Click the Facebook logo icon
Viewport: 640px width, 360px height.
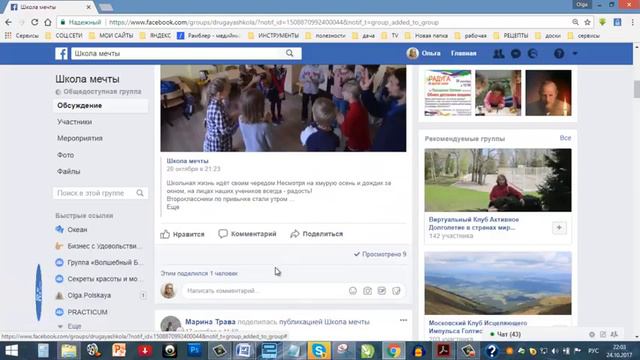[x=61, y=53]
